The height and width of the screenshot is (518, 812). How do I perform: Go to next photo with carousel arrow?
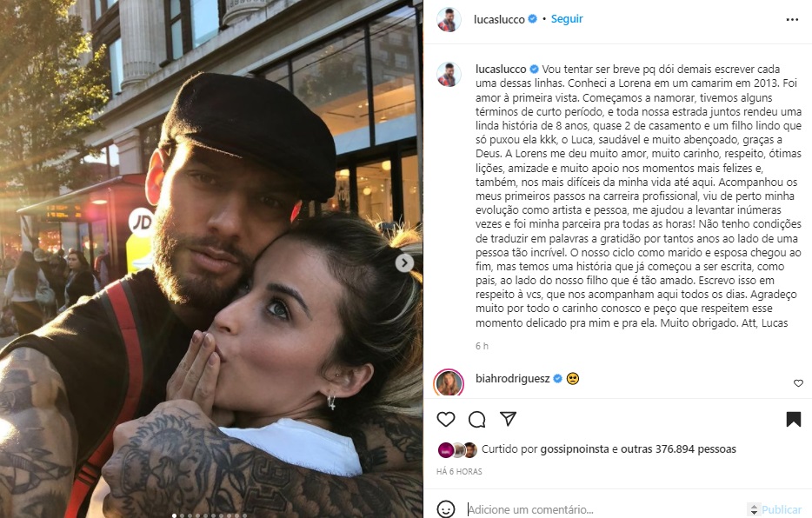pyautogui.click(x=404, y=262)
